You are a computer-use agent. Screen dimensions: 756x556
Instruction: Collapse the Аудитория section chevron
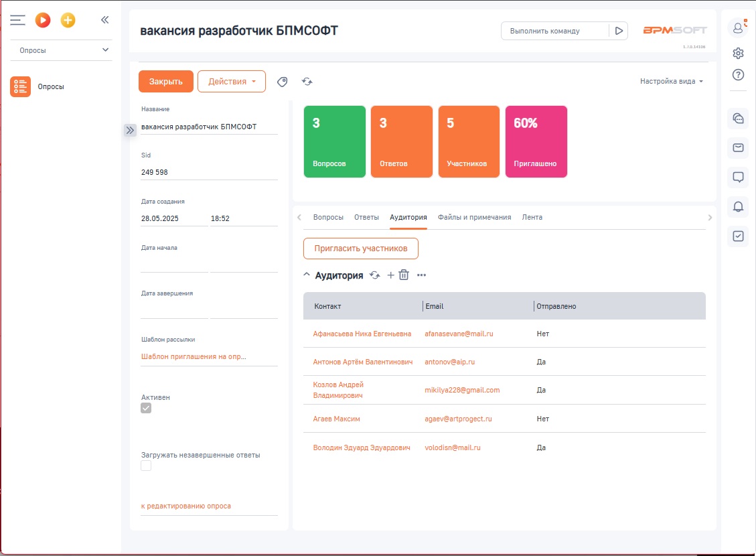307,274
